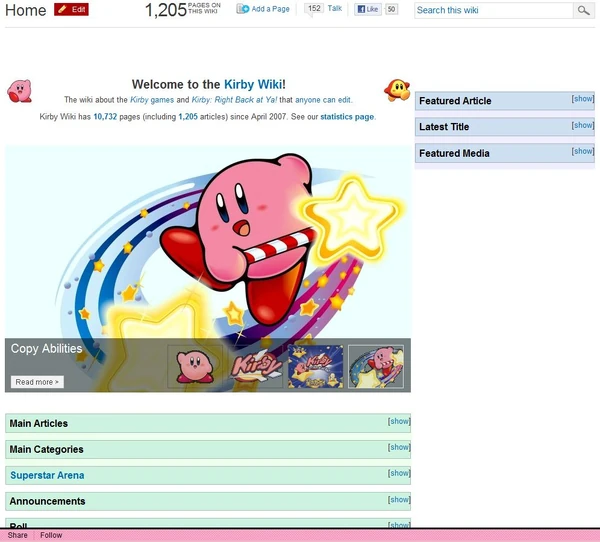Expand the Announcements panel
The height and width of the screenshot is (542, 600).
[x=399, y=500]
